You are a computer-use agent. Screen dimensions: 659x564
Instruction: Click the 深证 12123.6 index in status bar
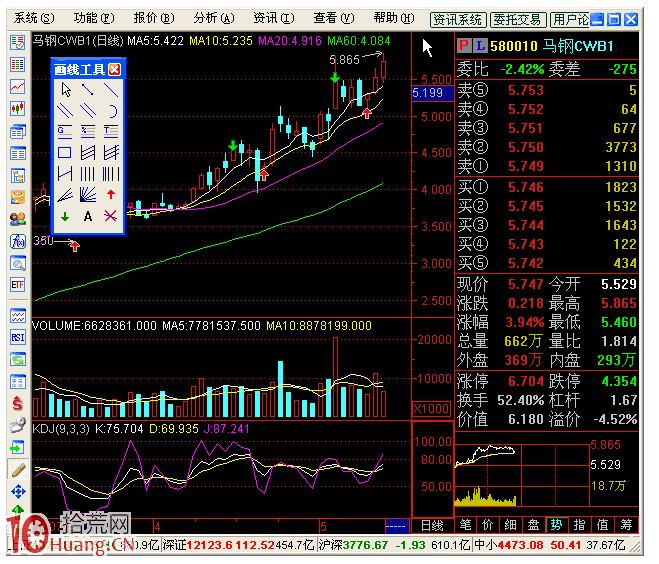click(x=238, y=545)
